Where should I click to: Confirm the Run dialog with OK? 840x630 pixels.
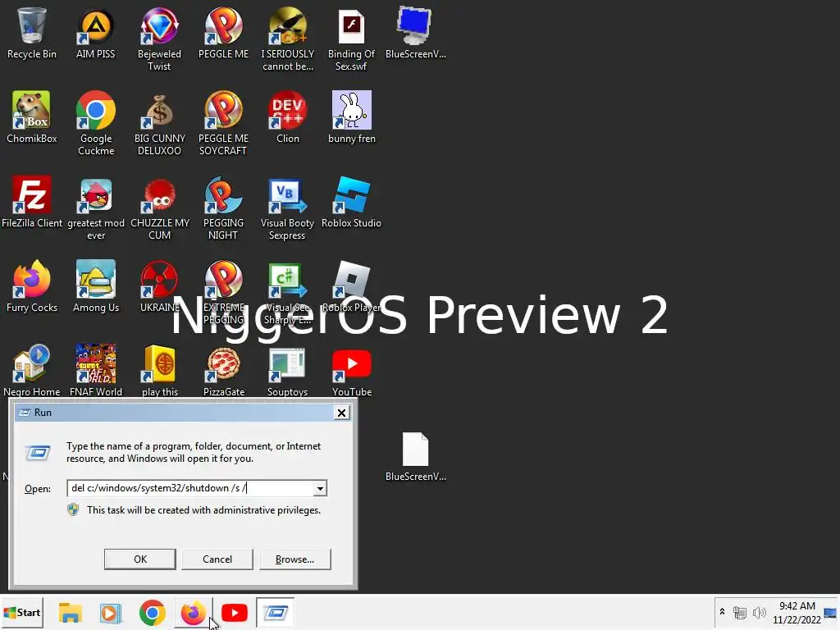point(139,559)
